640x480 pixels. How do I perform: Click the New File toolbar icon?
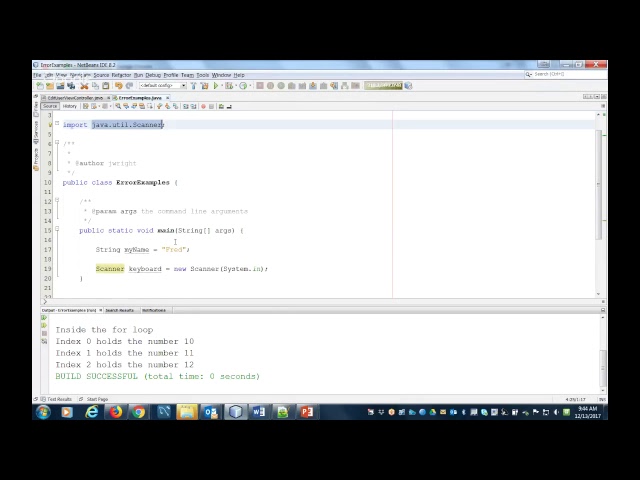pyautogui.click(x=40, y=86)
